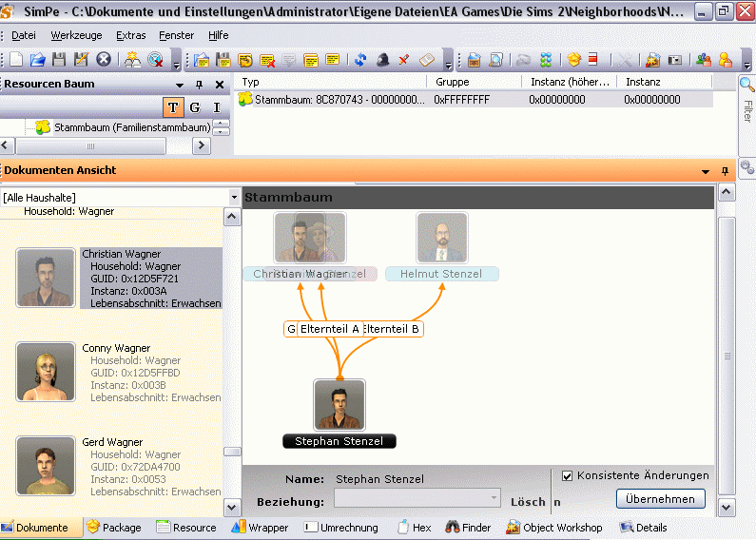The image size is (756, 540).
Task: Click the red X delete toolbar icon
Action: point(403,60)
